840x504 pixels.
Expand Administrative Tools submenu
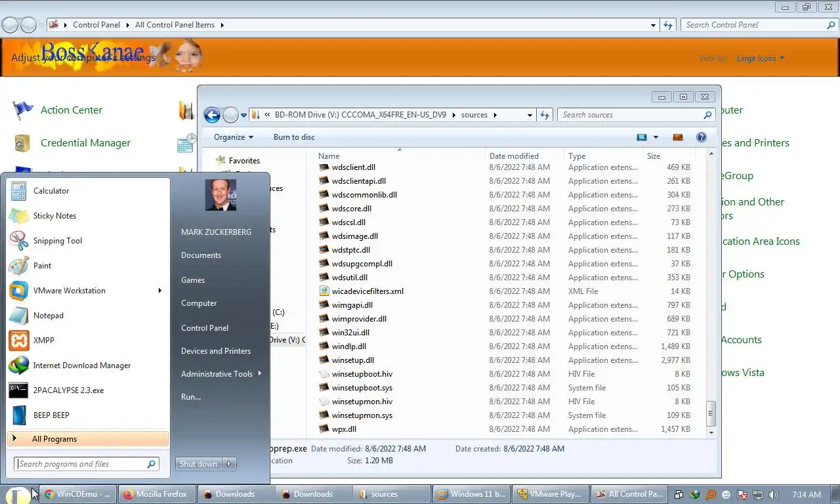click(220, 374)
